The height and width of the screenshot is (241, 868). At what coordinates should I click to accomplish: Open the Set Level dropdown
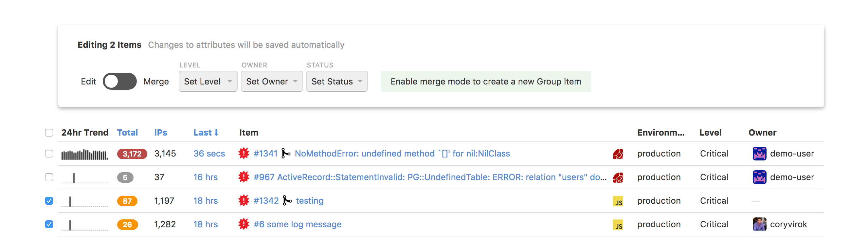(x=208, y=81)
